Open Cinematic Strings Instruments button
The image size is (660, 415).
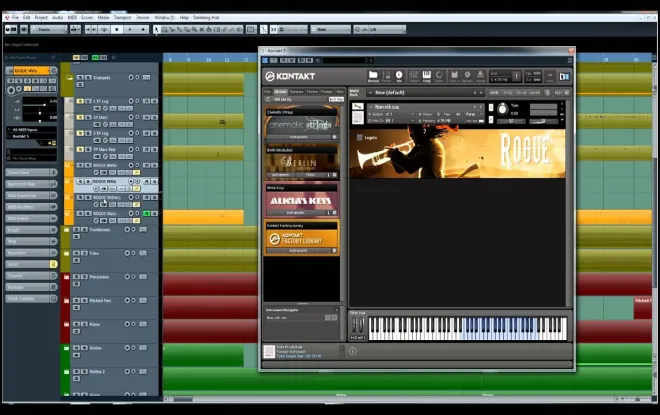(298, 137)
